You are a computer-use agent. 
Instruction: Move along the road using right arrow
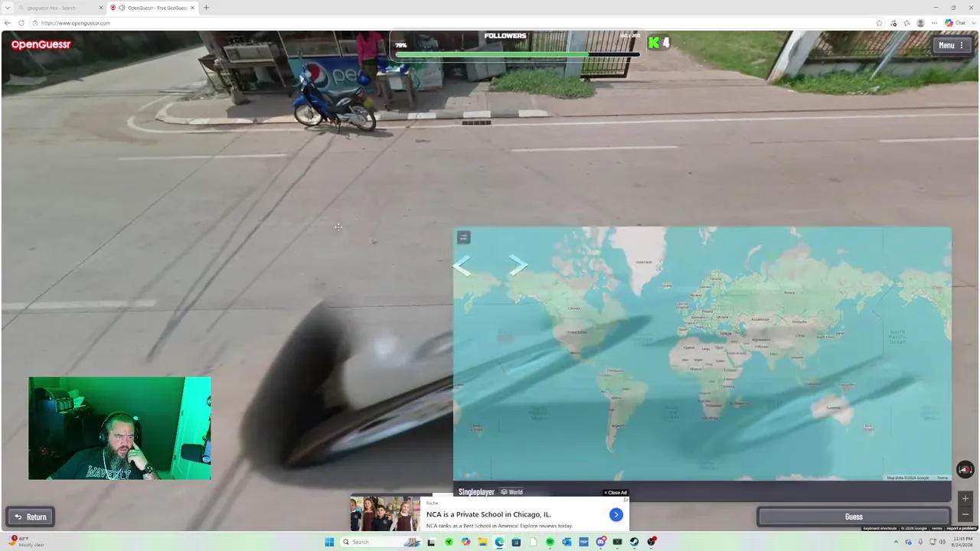click(518, 265)
